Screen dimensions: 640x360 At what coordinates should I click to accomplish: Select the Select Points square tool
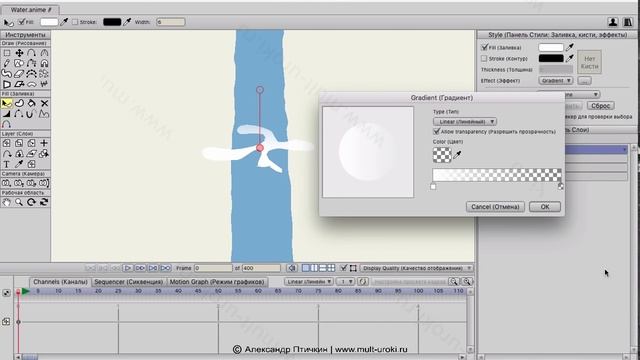click(x=7, y=53)
